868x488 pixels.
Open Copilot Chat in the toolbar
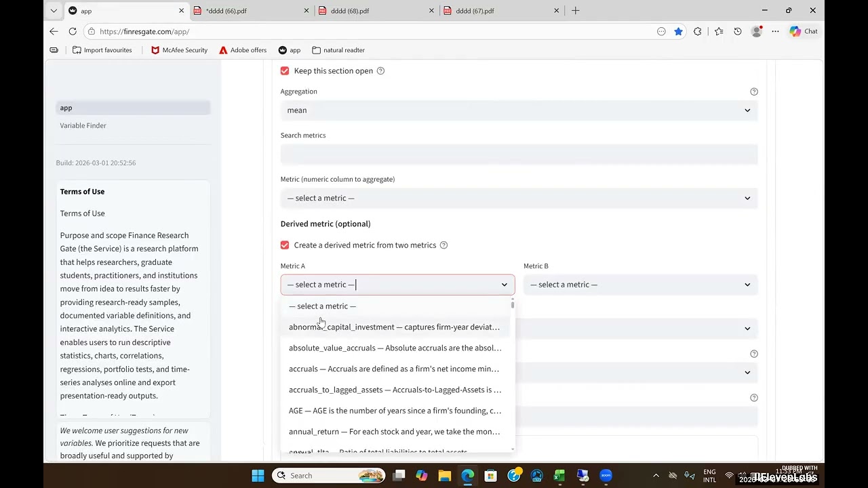(x=804, y=31)
